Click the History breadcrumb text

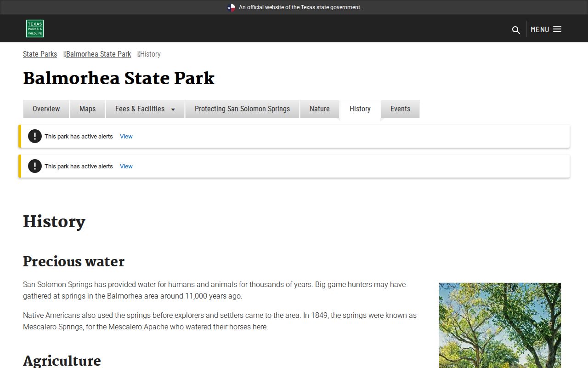pyautogui.click(x=150, y=54)
